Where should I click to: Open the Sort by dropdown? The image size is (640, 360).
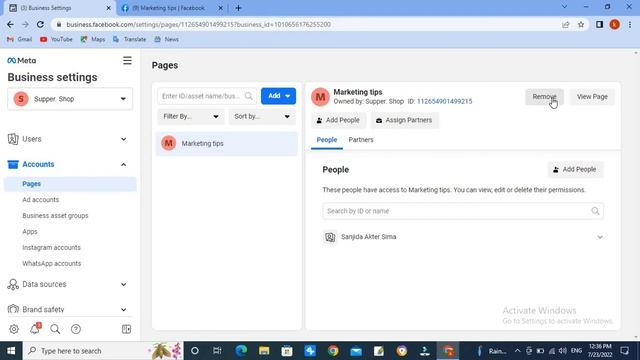pyautogui.click(x=262, y=117)
